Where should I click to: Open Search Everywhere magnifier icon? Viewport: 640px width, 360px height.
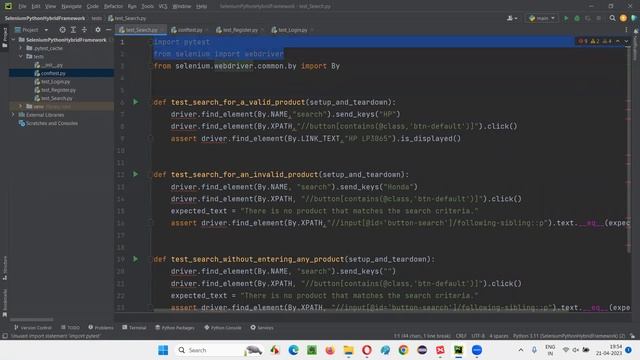(612, 18)
